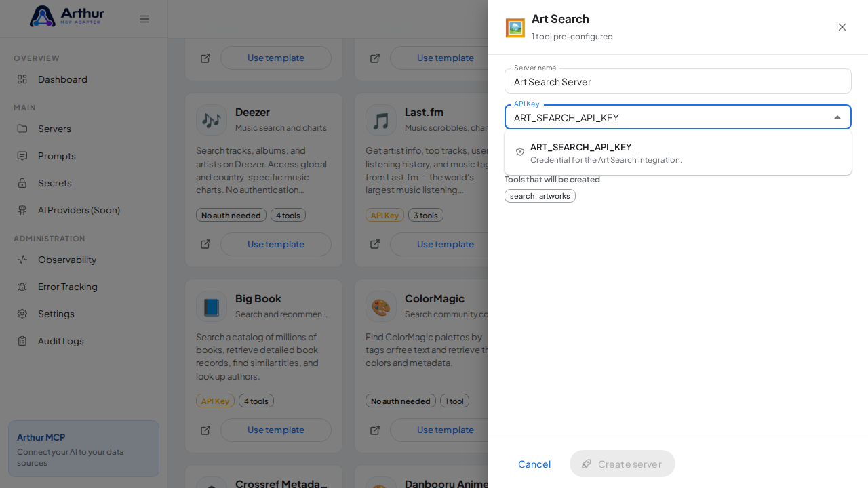Click the Create server button
This screenshot has width=868, height=488.
pos(623,464)
